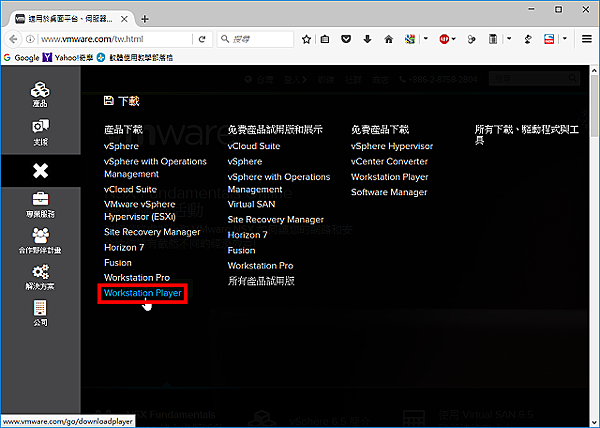Reload the page with the refresh icon
This screenshot has width=600, height=428.
coord(202,39)
